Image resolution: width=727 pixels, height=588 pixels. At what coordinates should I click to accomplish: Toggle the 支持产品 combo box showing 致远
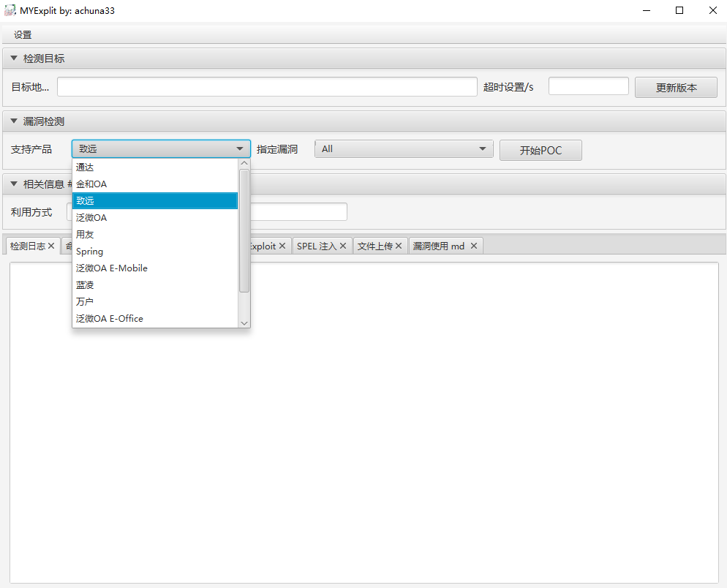162,149
